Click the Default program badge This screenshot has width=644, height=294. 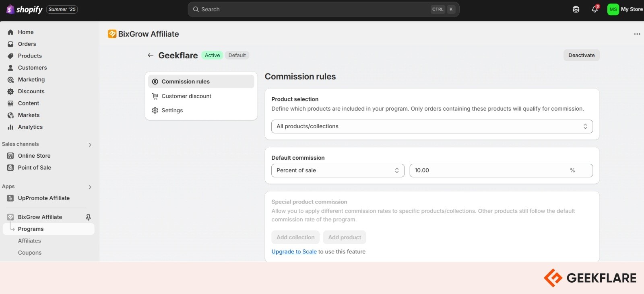point(237,56)
